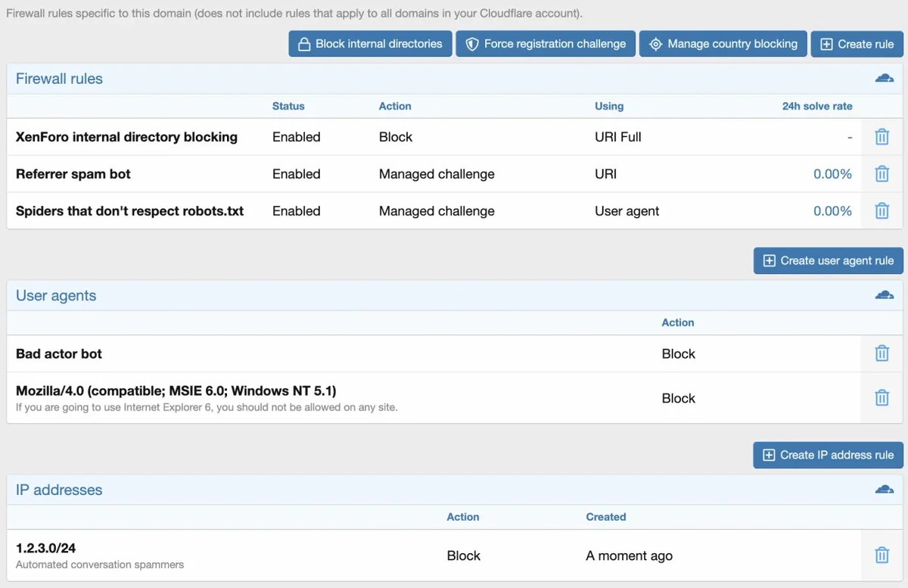Viewport: 908px width, 588px height.
Task: Open the 0.00% solve rate for Referrer spam bot
Action: pos(832,173)
